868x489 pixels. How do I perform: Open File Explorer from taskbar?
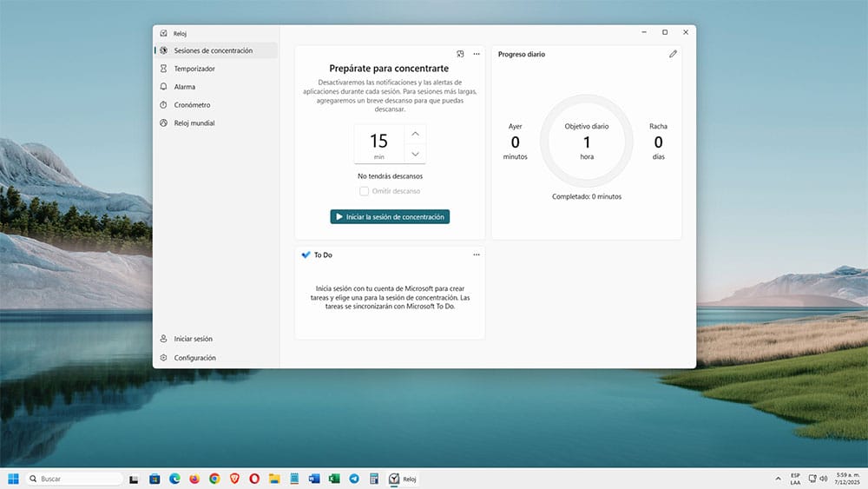point(274,479)
